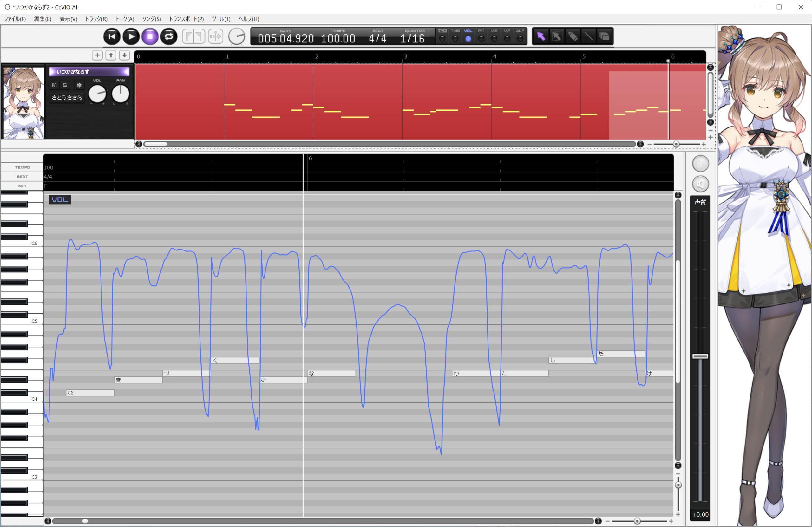Return to the start with the rewind button
This screenshot has width=812, height=527.
[112, 36]
